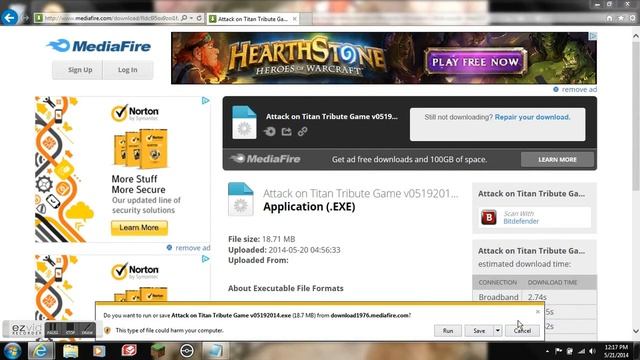Click Cancel in the download prompt
This screenshot has width=640, height=360.
pos(522,331)
